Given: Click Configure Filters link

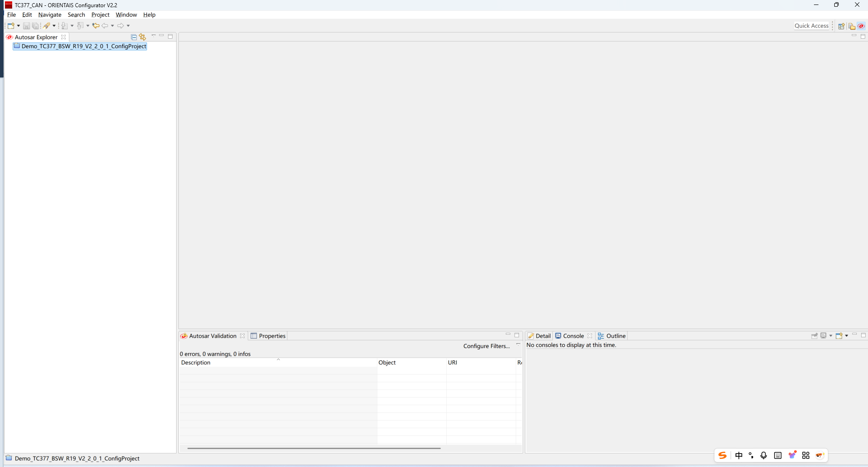Looking at the screenshot, I should pos(486,346).
